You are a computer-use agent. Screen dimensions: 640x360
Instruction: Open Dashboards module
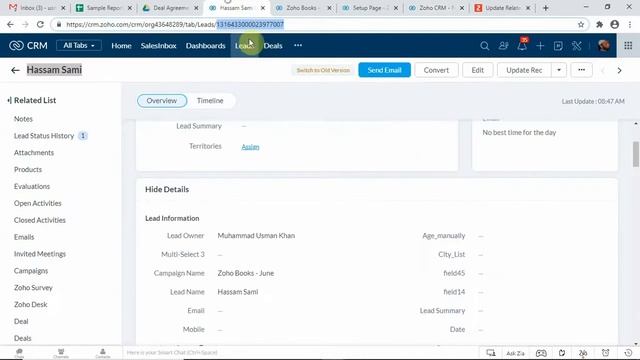pyautogui.click(x=205, y=46)
